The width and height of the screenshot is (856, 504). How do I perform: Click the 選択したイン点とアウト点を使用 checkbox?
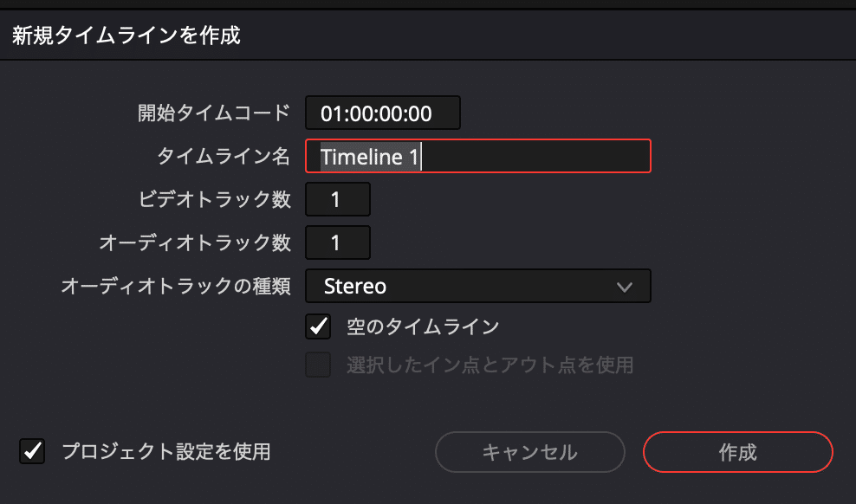318,365
